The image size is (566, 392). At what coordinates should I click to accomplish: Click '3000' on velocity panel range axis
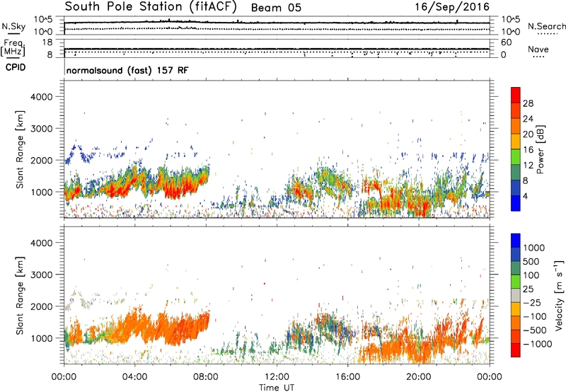coord(42,275)
